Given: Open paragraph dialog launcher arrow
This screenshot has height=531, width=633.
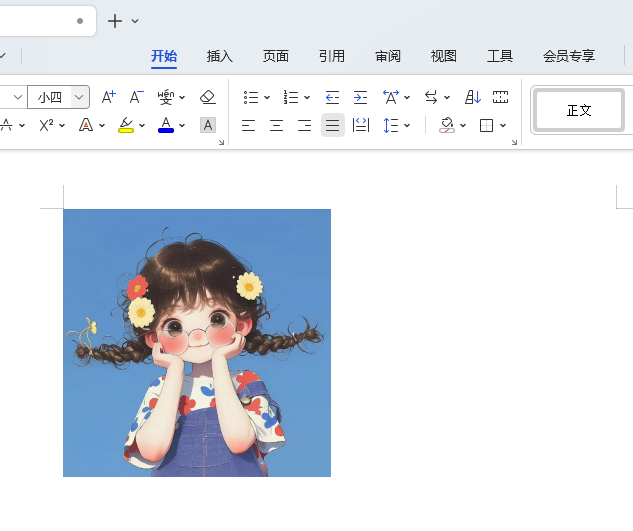Looking at the screenshot, I should pos(514,142).
